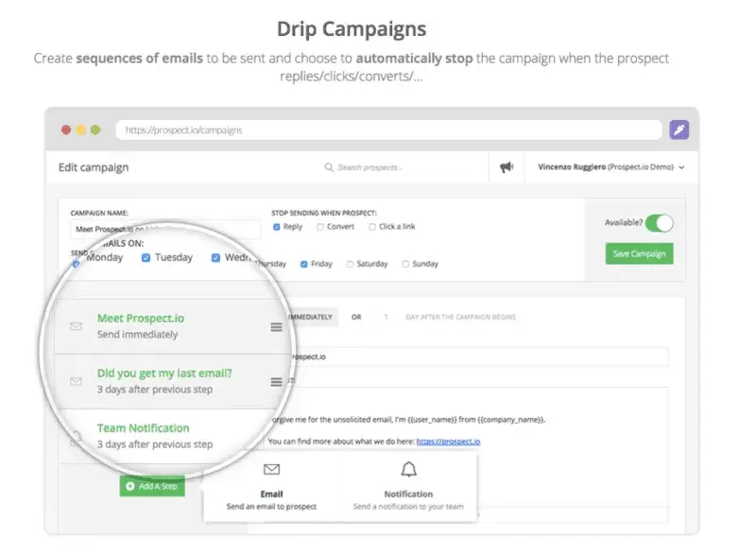Choose the Notification bell step option
Viewport: 756px width, 555px height.
pos(408,486)
